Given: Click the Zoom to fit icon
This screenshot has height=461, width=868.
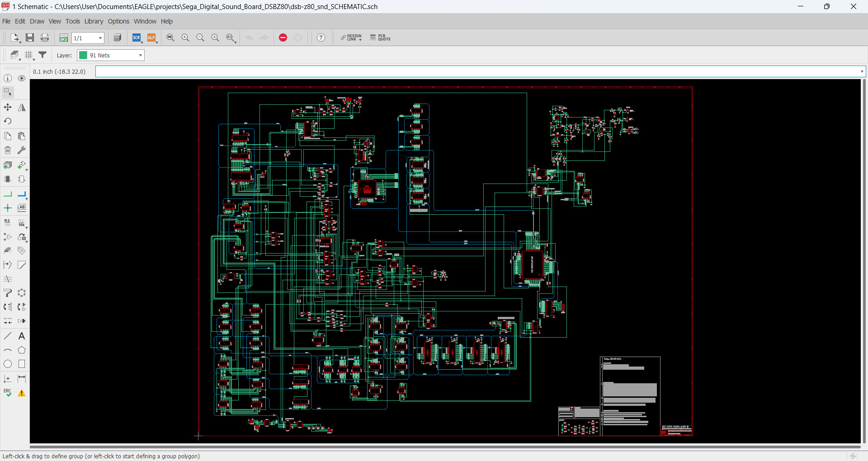Looking at the screenshot, I should tap(170, 38).
